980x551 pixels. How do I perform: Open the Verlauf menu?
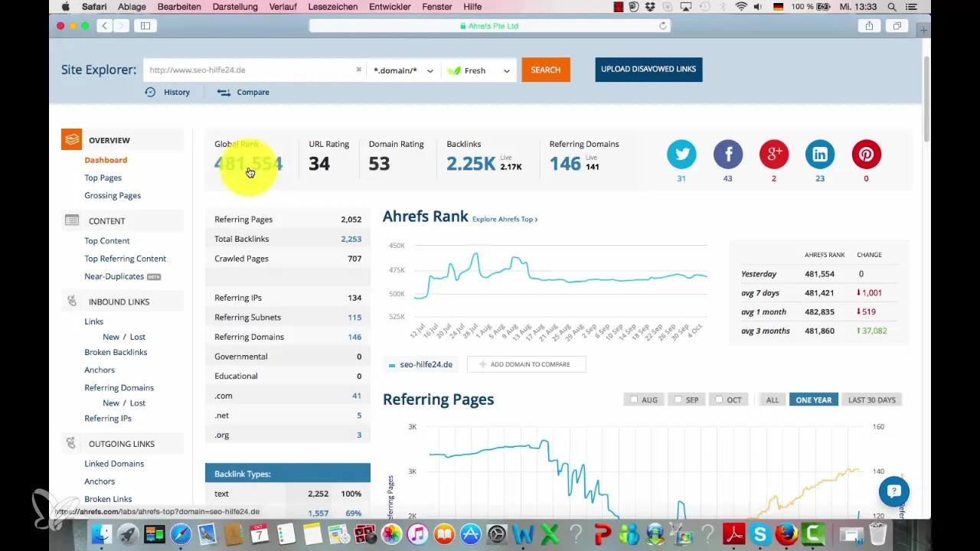click(x=283, y=7)
